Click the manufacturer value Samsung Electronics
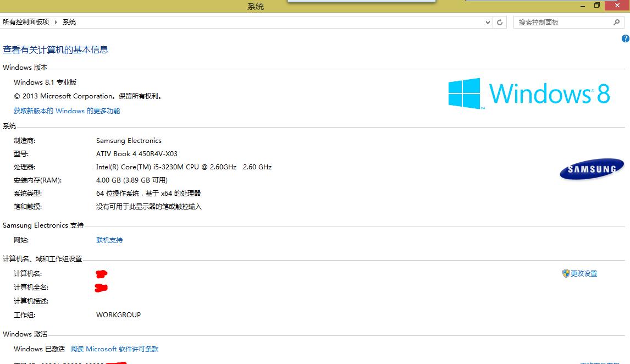This screenshot has width=630, height=364. [129, 141]
